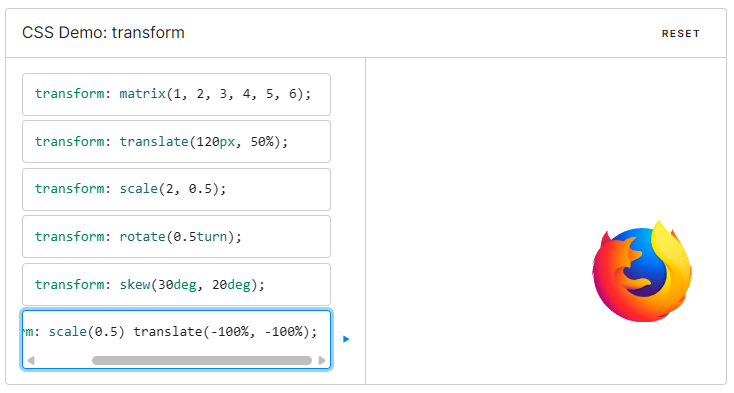
Task: Activate the rotate(0.5turn) example
Action: tap(176, 237)
